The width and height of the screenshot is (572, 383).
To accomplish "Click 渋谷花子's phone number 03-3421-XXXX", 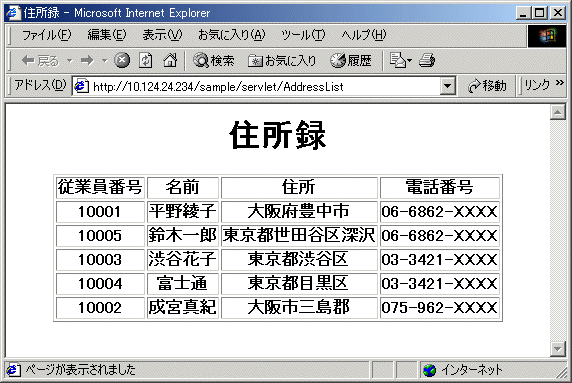I will click(439, 260).
